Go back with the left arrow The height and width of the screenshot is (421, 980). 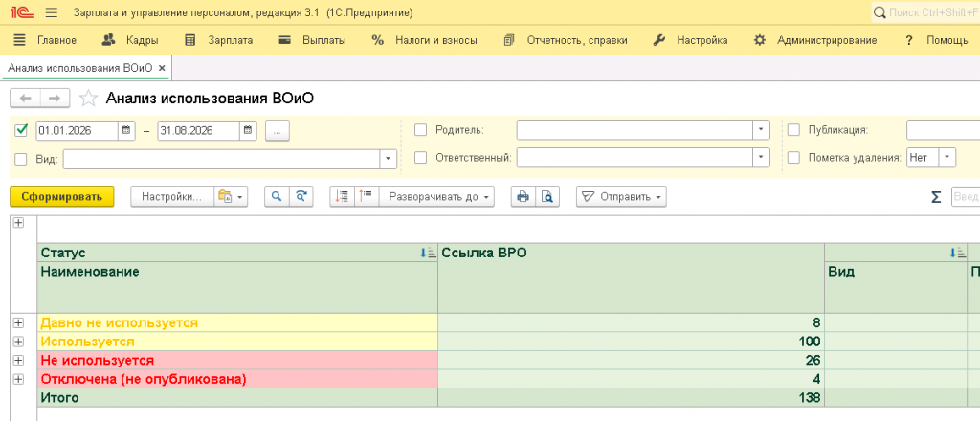[26, 98]
